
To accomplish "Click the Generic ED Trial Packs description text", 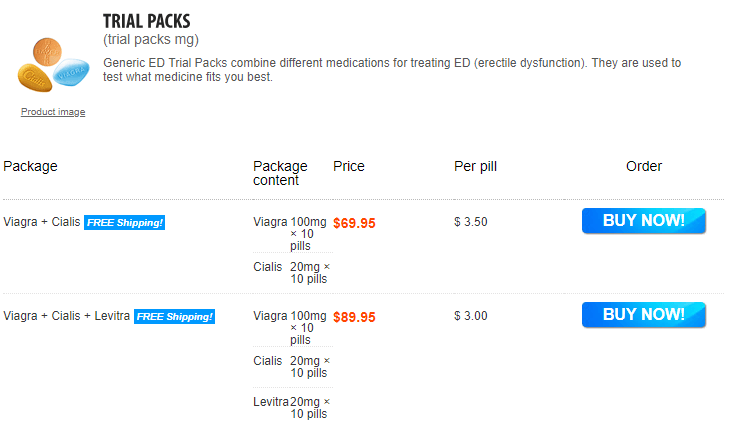I will click(392, 70).
